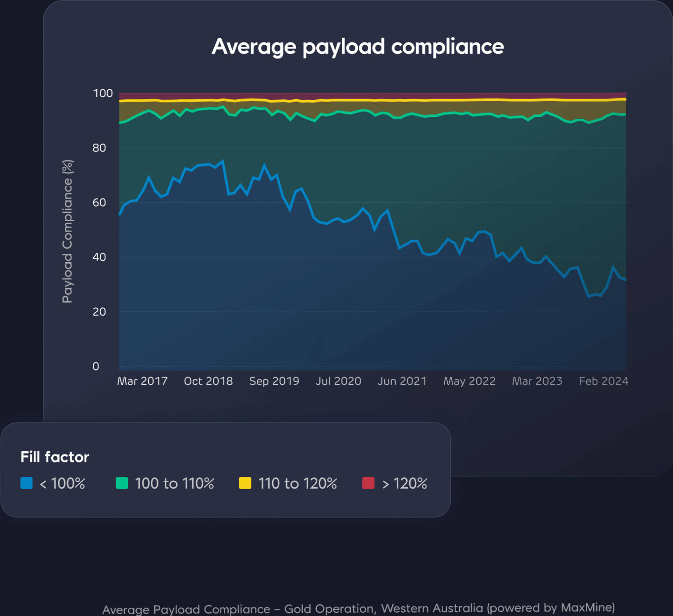The image size is (673, 616).
Task: Select the 'Jun 2021' x-axis label
Action: pyautogui.click(x=402, y=381)
